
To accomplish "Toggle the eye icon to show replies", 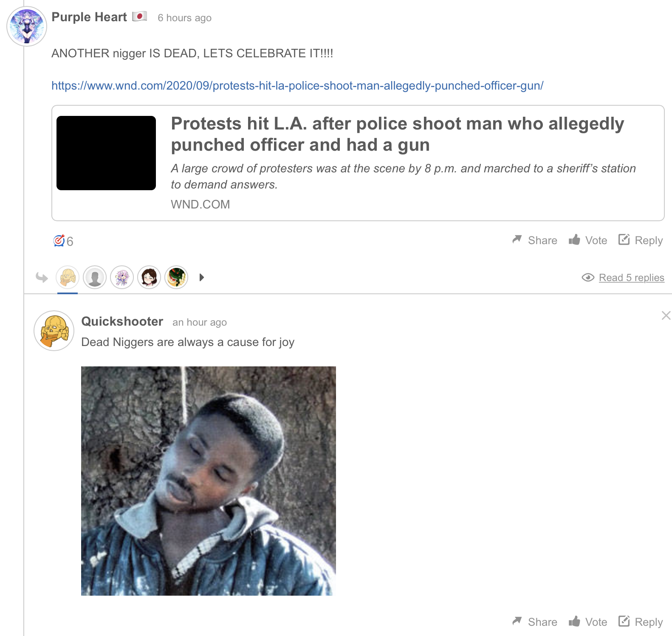I will click(588, 278).
